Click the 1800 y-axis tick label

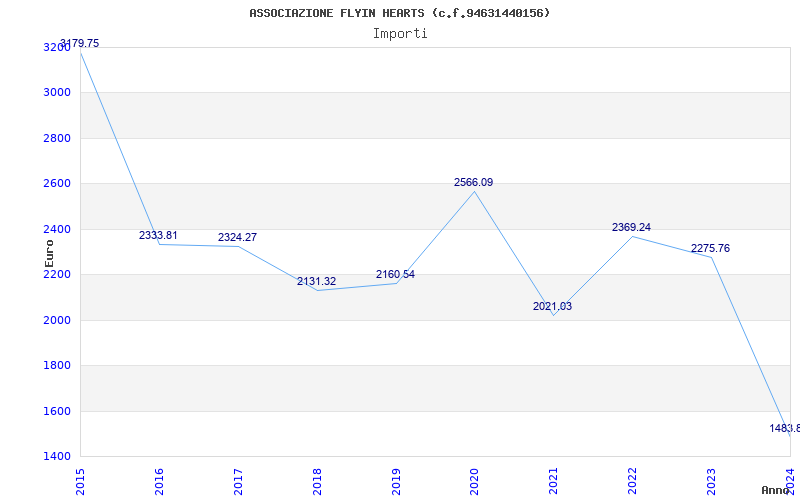tap(57, 366)
